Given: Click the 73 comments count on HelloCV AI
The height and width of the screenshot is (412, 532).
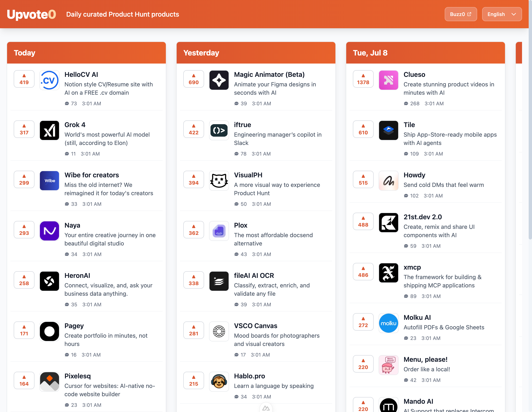Looking at the screenshot, I should pos(71,104).
